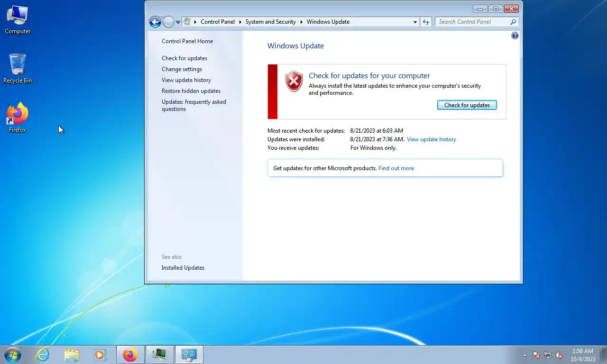The width and height of the screenshot is (607, 364).
Task: Open Windows Media Player in taskbar
Action: [100, 355]
